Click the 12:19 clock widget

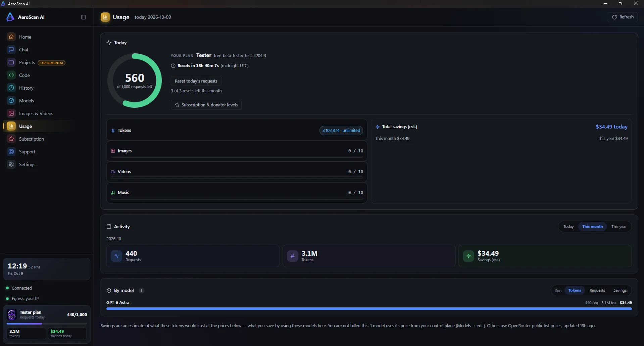tap(47, 269)
